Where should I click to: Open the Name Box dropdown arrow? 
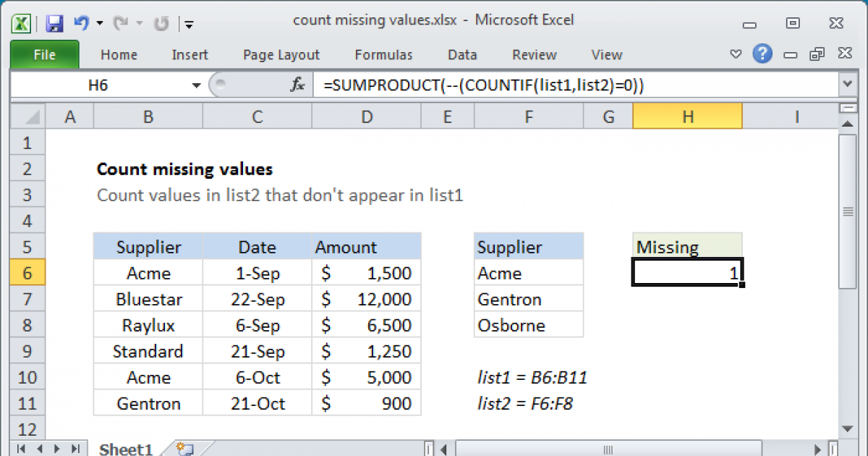coord(195,84)
